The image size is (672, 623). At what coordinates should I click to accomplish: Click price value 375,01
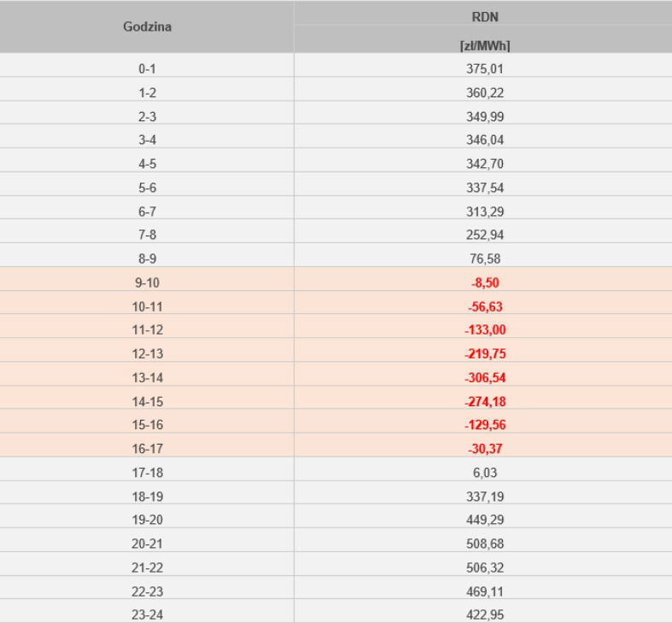point(484,68)
